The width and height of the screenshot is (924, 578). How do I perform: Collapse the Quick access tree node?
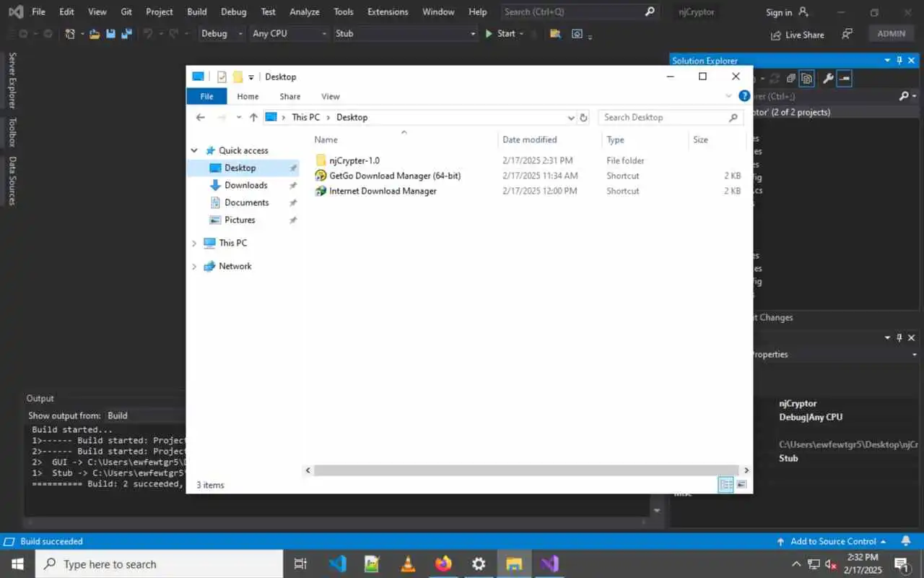[194, 150]
